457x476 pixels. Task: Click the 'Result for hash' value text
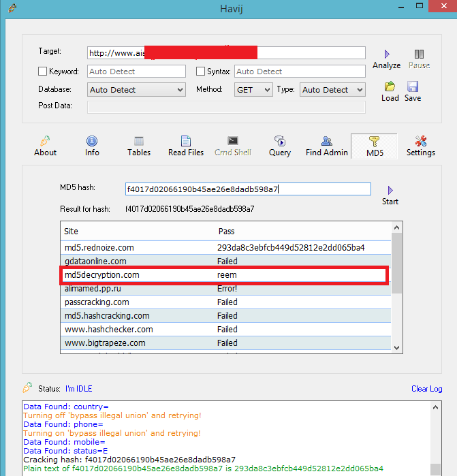(x=190, y=209)
